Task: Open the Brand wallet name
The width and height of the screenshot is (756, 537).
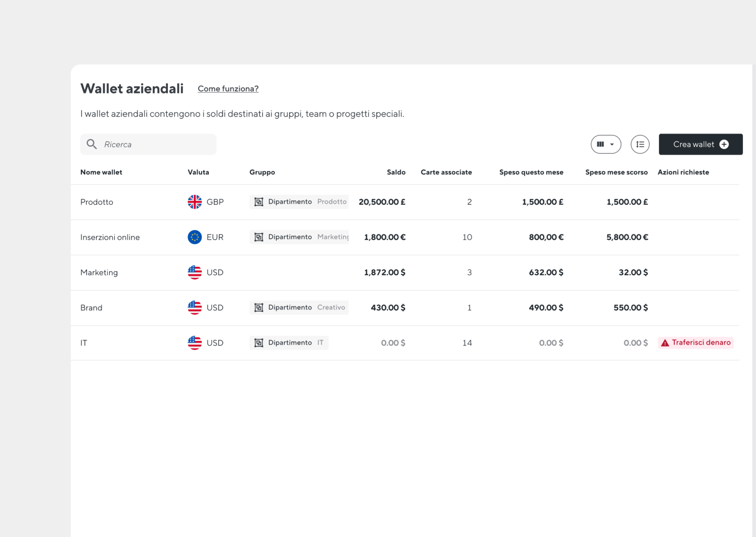Action: tap(91, 308)
